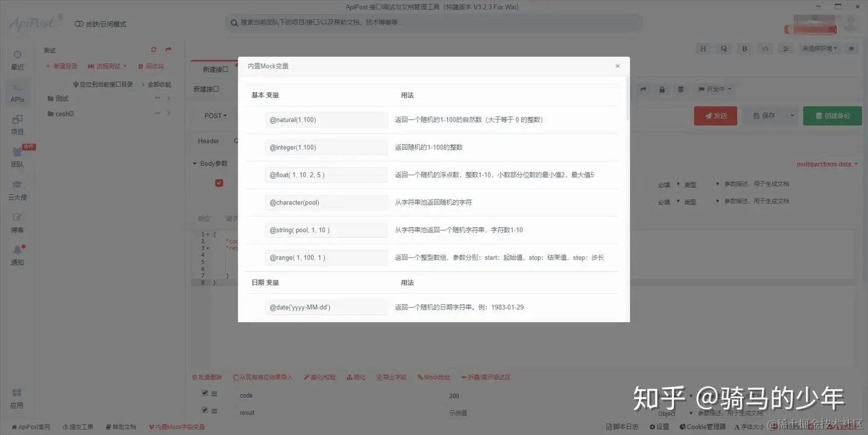Select the Header tab
Viewport: 868px width, 435px height.
pyautogui.click(x=209, y=141)
